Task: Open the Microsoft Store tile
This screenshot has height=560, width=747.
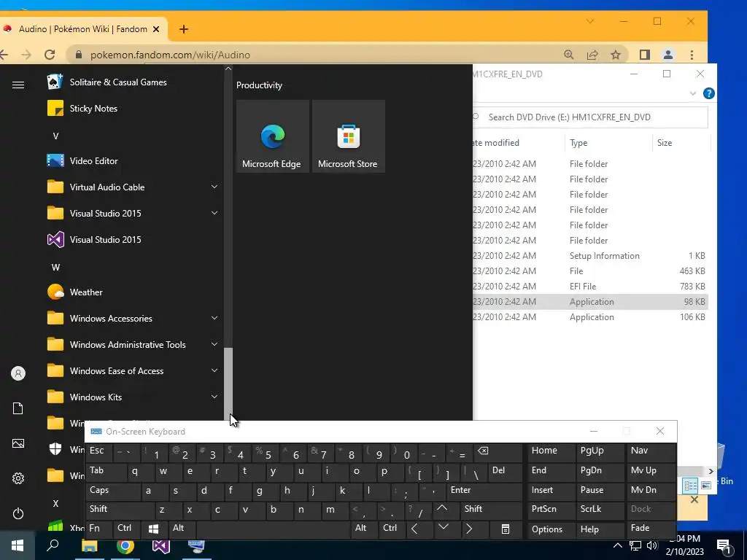Action: (348, 136)
